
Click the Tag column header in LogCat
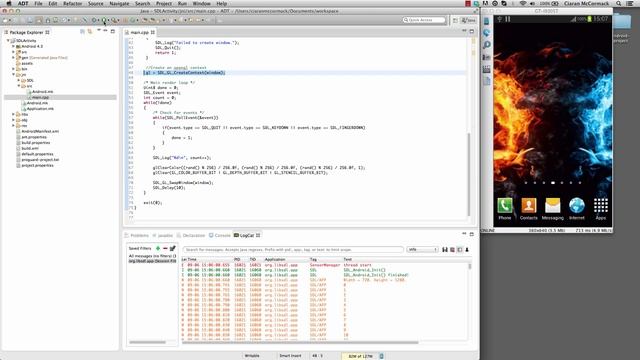coord(313,259)
